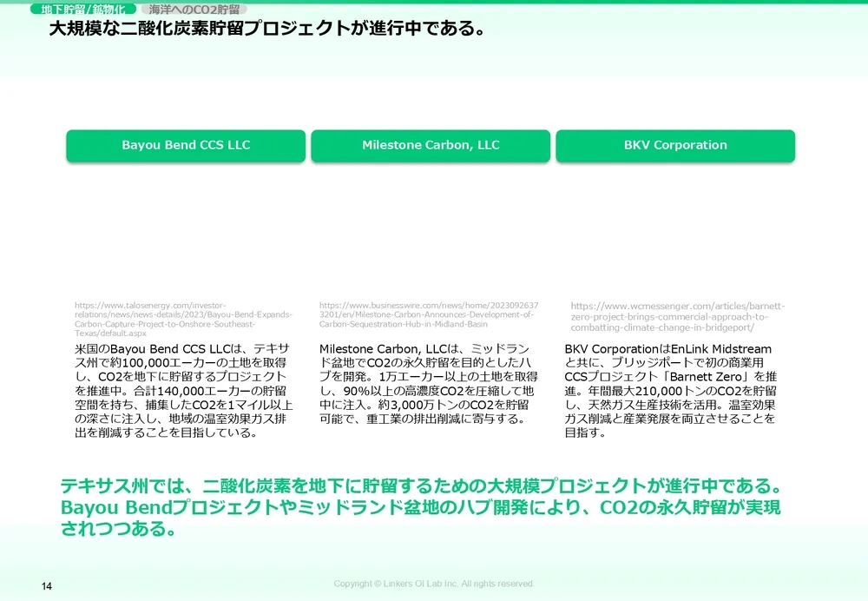868x601 pixels.
Task: Select the 地下貯留/鉱物化 tab
Action: coord(82,10)
